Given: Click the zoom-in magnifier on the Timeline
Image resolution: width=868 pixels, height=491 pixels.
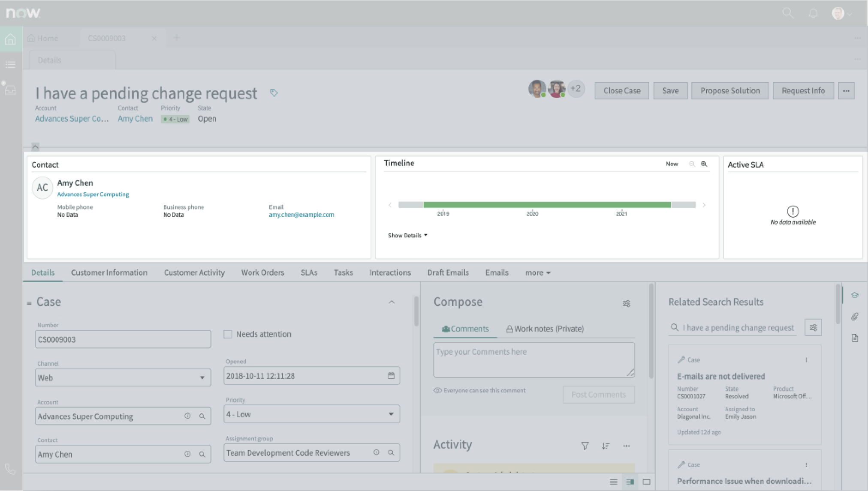Looking at the screenshot, I should click(x=704, y=164).
